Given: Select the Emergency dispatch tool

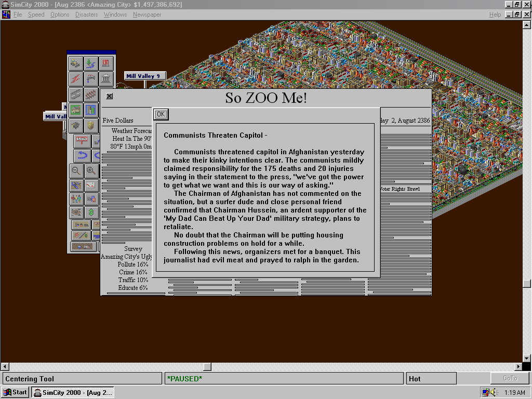Looking at the screenshot, I should point(106,63).
